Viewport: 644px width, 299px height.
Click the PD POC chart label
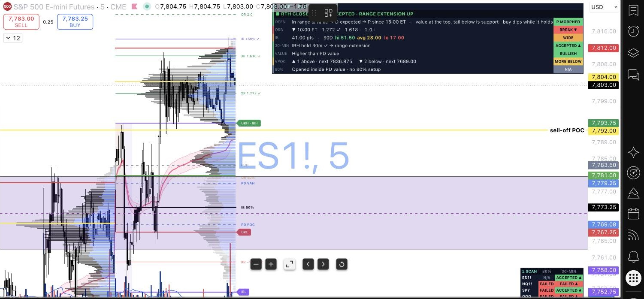[248, 224]
